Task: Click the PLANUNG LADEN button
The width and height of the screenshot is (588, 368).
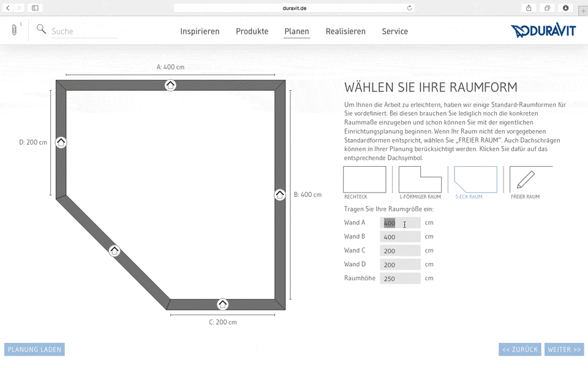Action: [34, 350]
